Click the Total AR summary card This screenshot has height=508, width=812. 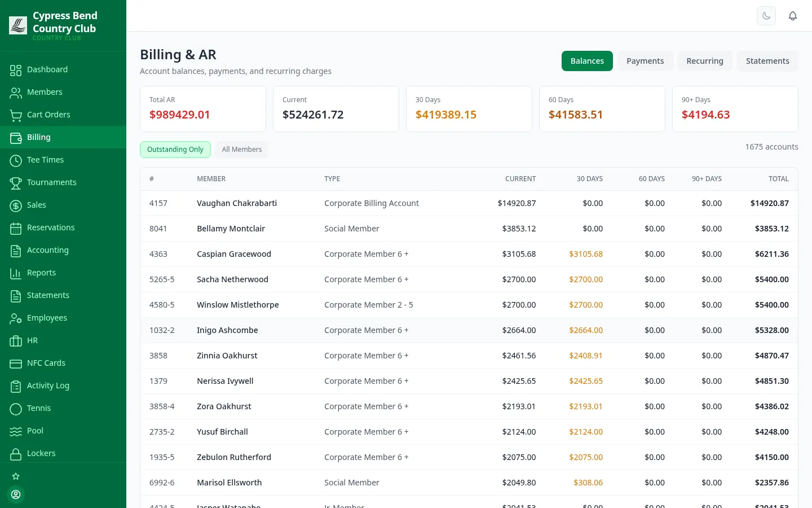click(x=203, y=109)
